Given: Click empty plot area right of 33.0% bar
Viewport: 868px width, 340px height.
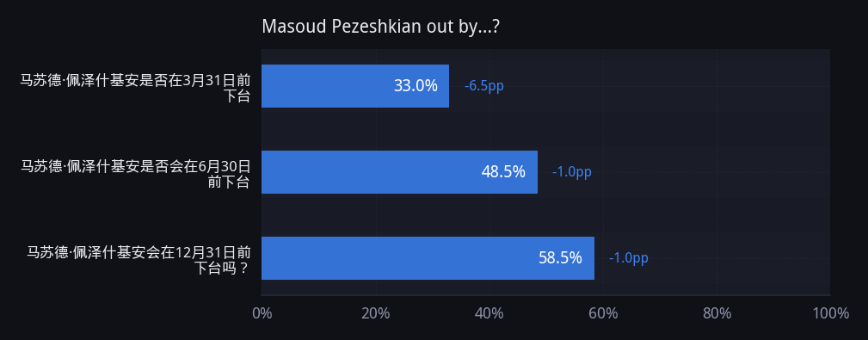Looking at the screenshot, I should pos(664,86).
